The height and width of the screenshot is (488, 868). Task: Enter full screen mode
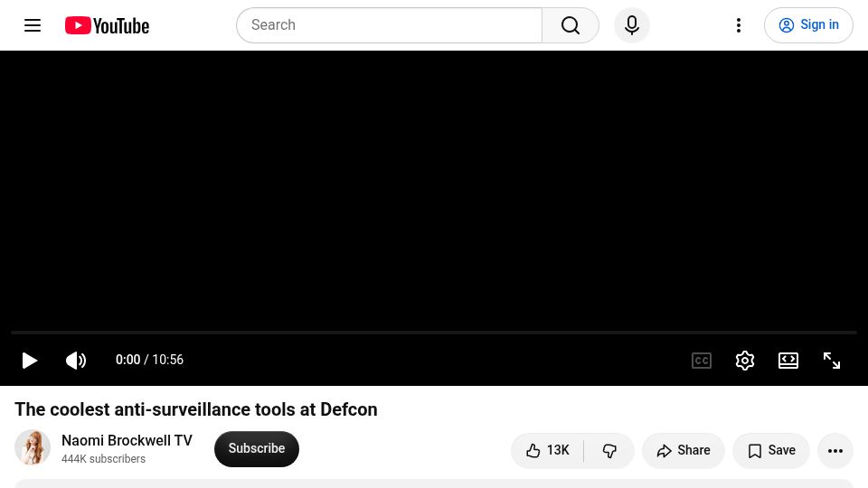point(832,361)
